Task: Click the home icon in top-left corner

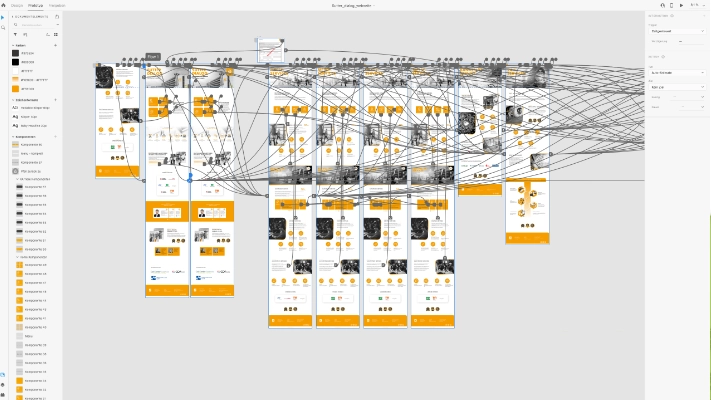Action: (x=3, y=5)
